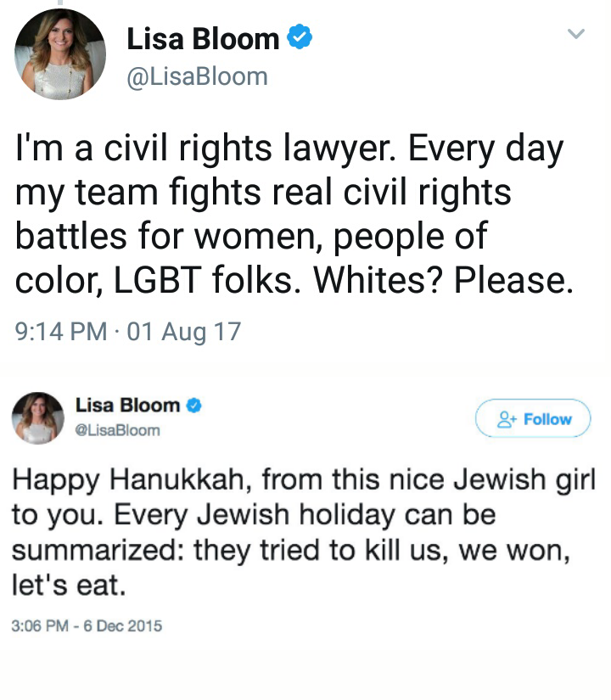611x700 pixels.
Task: Open Lisa Bloom's large profile photo
Action: (x=60, y=54)
